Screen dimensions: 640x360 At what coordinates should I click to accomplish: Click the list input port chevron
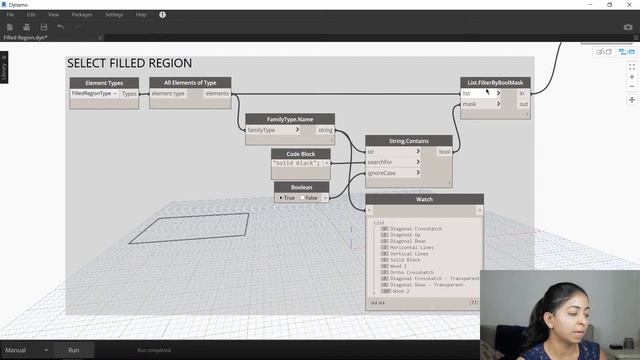[498, 93]
